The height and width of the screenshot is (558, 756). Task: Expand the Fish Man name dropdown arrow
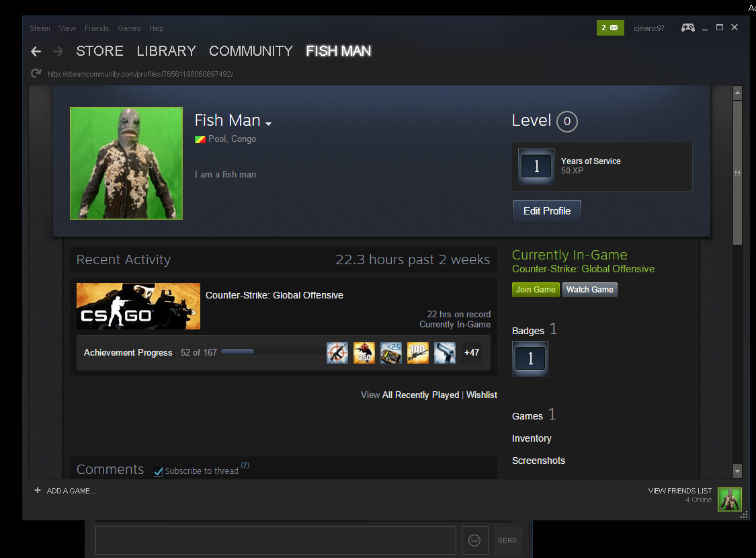269,124
